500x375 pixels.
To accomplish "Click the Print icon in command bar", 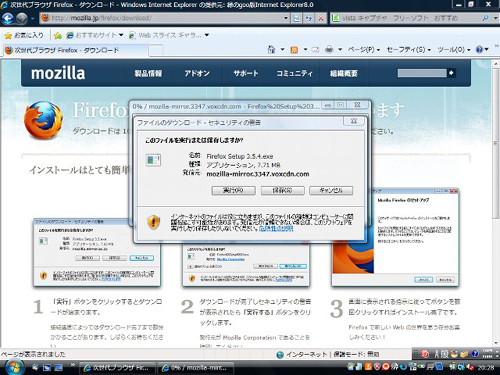I will click(329, 50).
